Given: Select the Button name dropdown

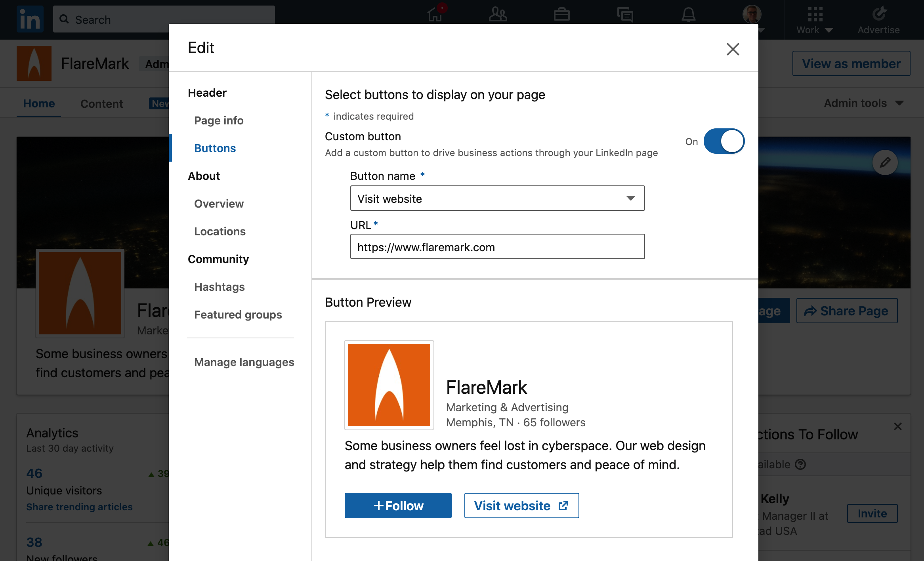Looking at the screenshot, I should (x=497, y=198).
